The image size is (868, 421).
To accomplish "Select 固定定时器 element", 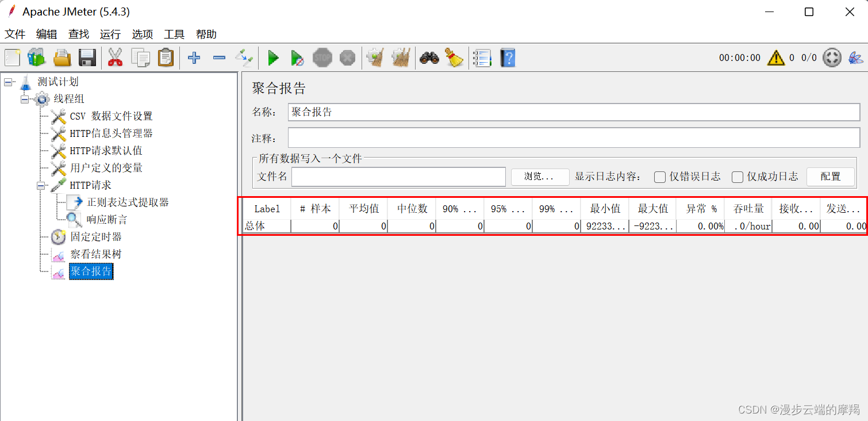I will click(x=96, y=237).
